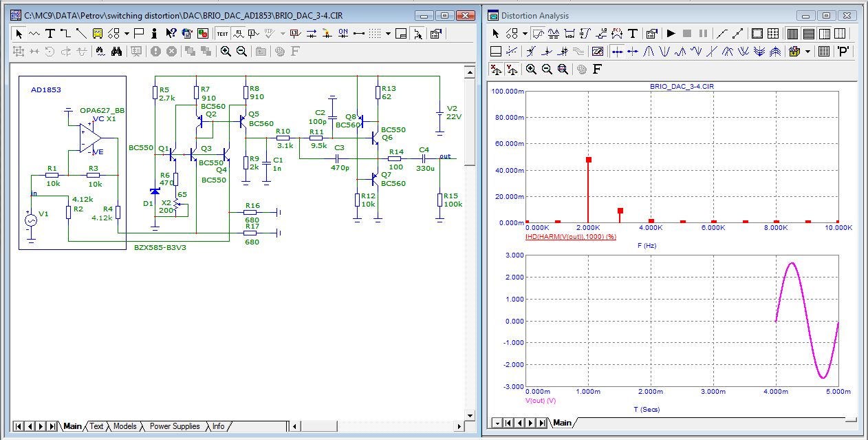Screen dimensions: 868x440
Task: Click the V(out) (V) waveform label
Action: pyautogui.click(x=540, y=400)
